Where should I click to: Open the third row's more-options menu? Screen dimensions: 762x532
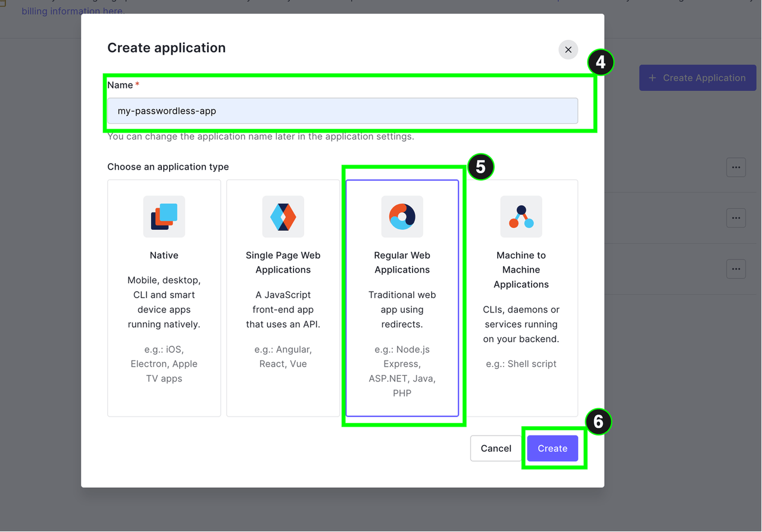736,268
